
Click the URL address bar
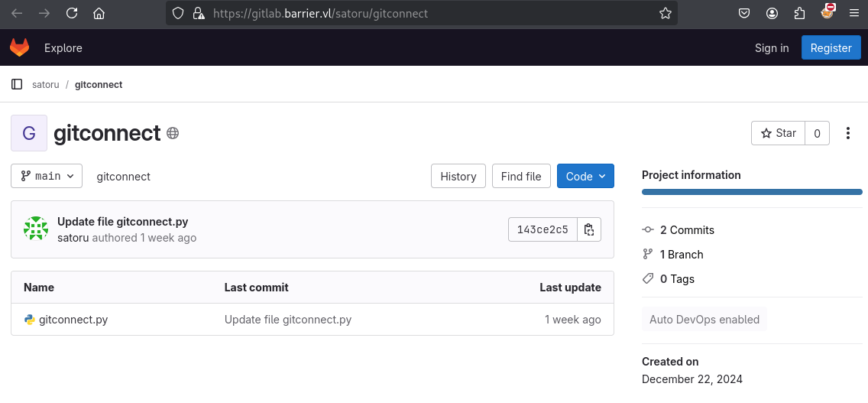[x=422, y=13]
